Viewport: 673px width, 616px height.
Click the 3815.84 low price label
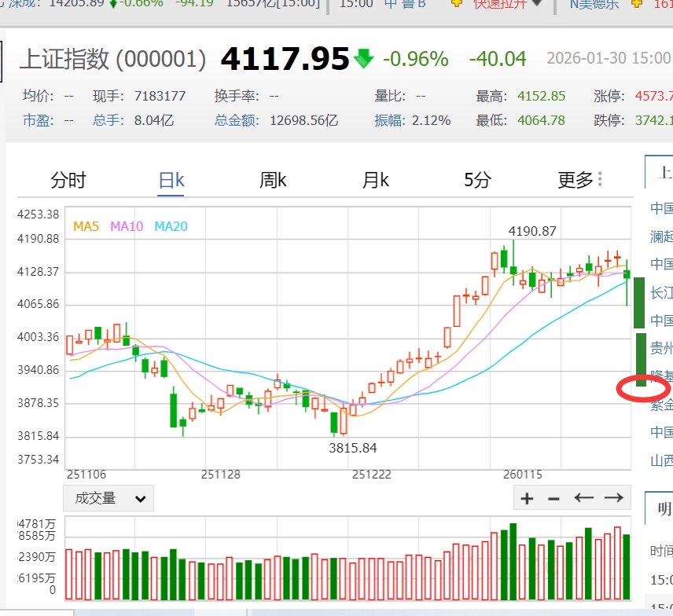click(x=353, y=448)
